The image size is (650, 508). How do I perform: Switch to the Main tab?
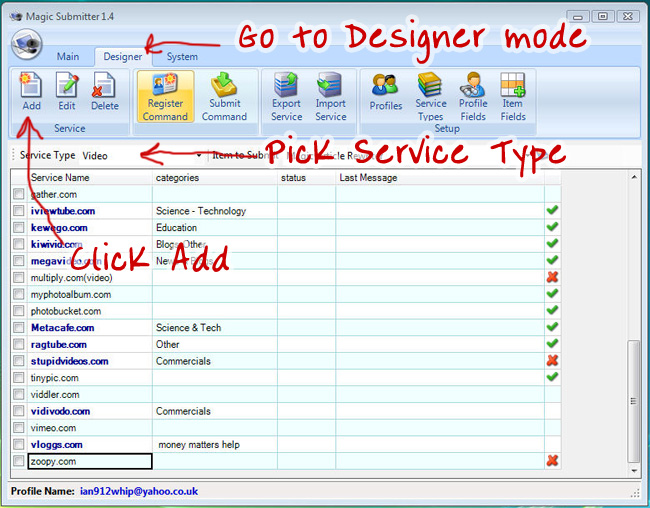(x=68, y=56)
